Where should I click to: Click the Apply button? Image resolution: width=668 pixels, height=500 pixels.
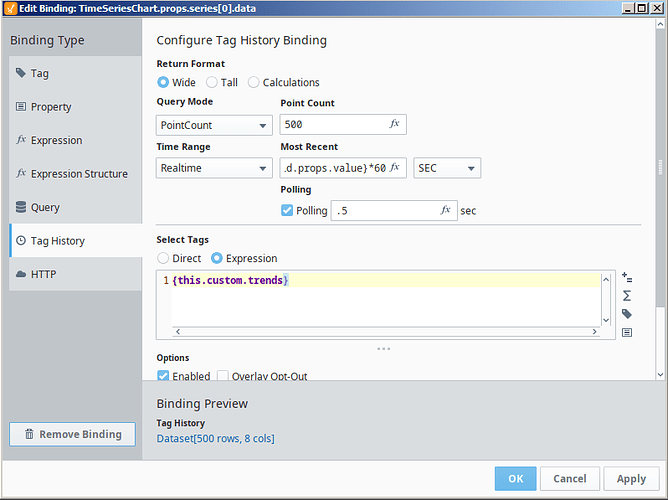pos(631,479)
